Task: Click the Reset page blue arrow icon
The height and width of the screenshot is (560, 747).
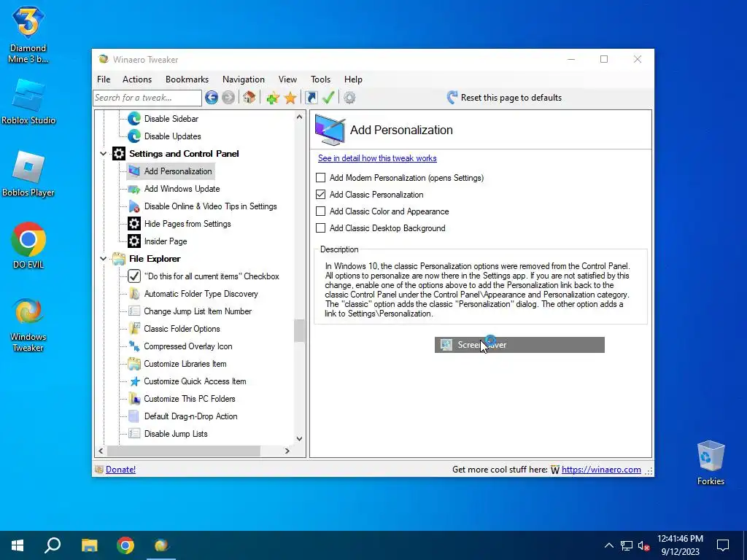Action: point(452,98)
